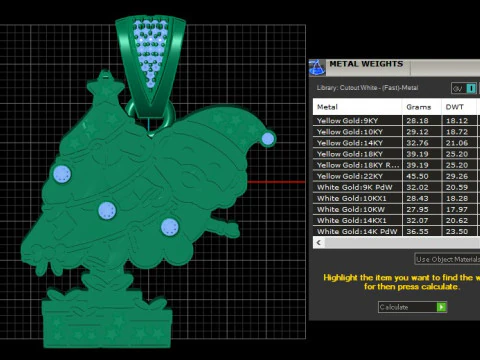Viewport: 480px width, 360px height.
Task: Click the 23.50 DWT value
Action: pos(457,231)
